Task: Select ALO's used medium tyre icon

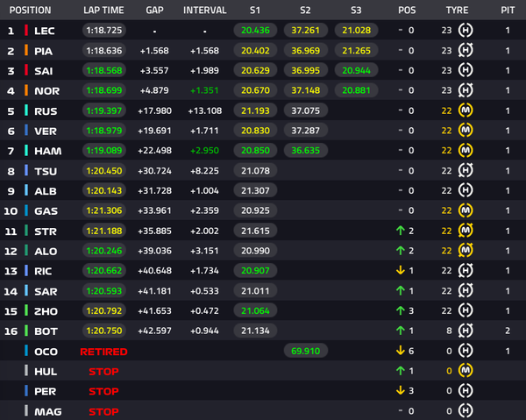Action: (x=466, y=250)
